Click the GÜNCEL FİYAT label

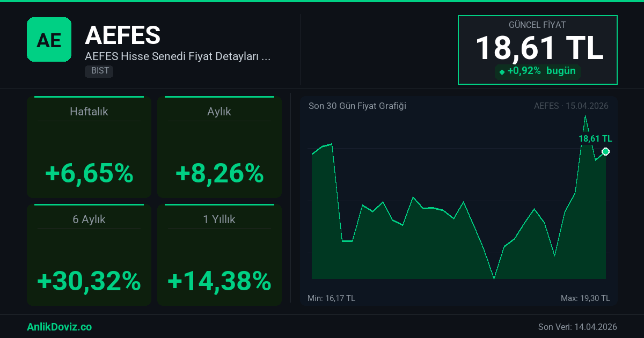[x=537, y=25]
